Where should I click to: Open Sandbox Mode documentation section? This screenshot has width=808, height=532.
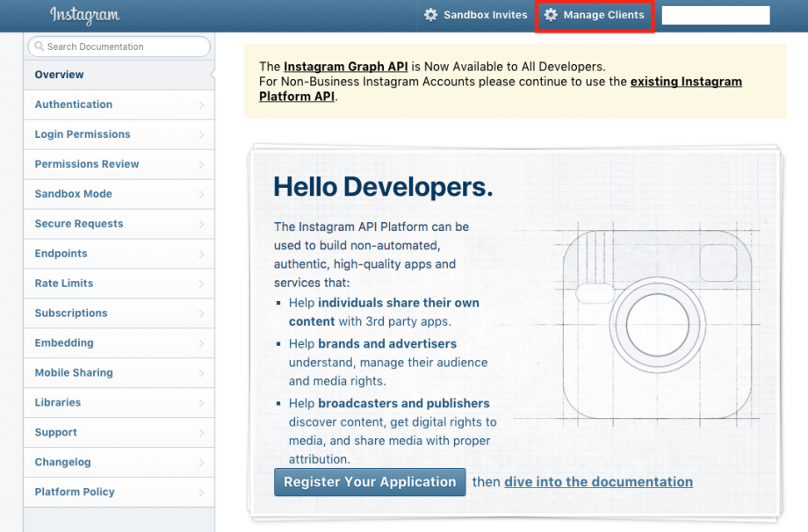pyautogui.click(x=74, y=194)
